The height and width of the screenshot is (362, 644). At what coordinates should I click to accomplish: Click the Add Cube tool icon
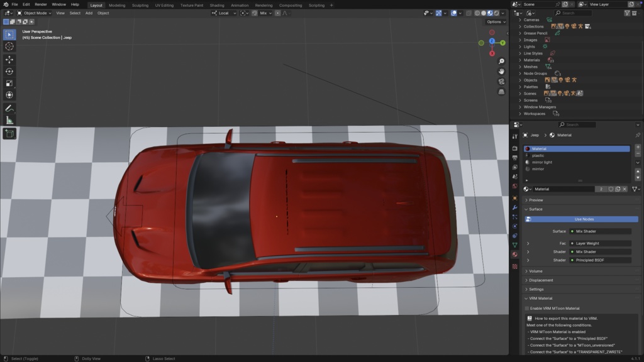pos(9,133)
